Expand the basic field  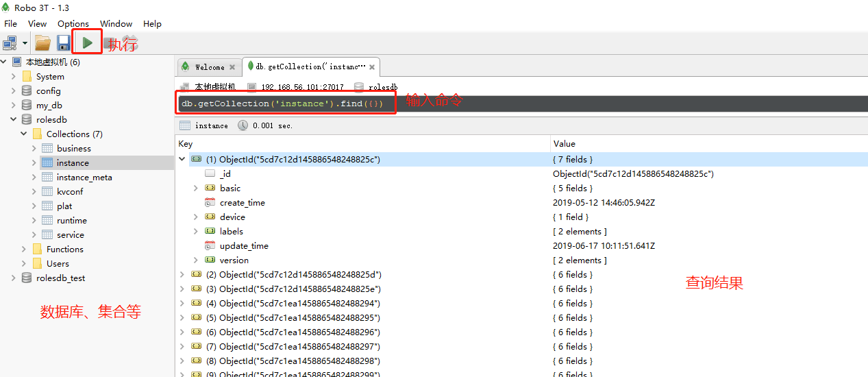(196, 188)
